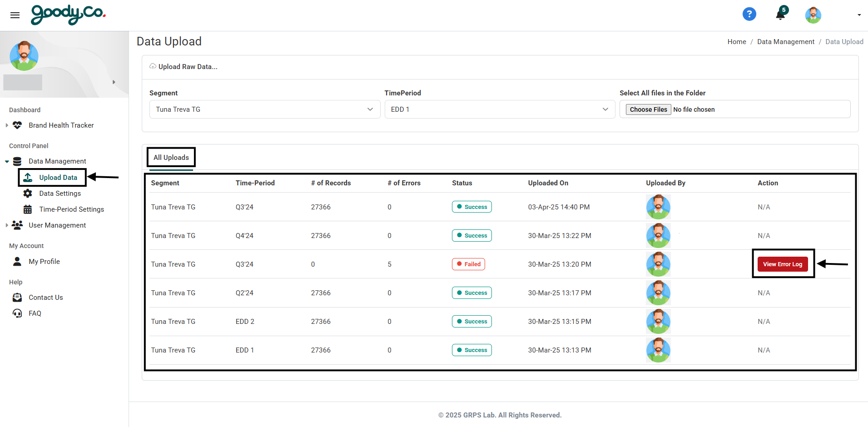
Task: Open the account dropdown caret at top right
Action: tap(859, 15)
